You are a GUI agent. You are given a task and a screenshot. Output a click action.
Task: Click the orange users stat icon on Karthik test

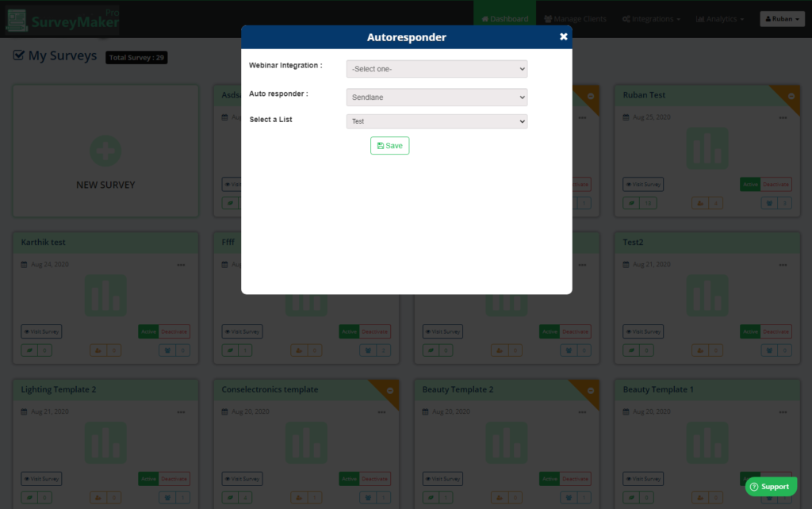pos(98,350)
